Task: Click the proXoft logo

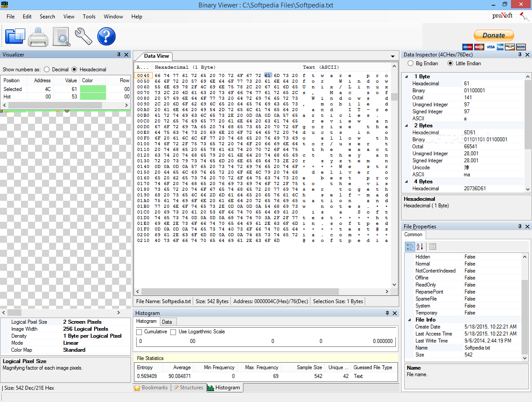Action: pos(502,16)
